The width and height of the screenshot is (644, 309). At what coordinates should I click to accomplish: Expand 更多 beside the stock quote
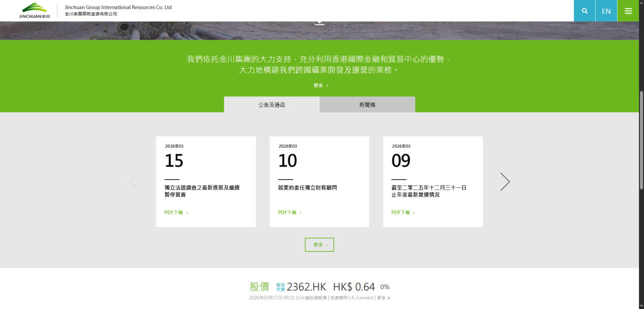click(x=383, y=298)
